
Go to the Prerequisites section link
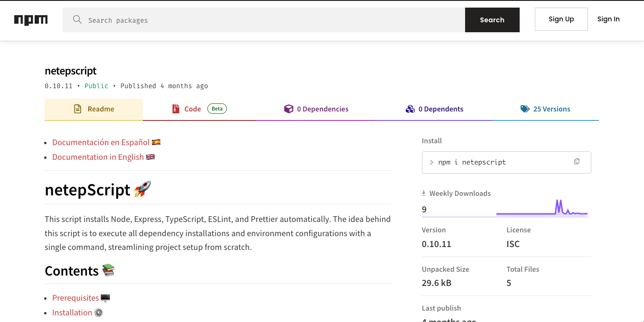coord(75,298)
